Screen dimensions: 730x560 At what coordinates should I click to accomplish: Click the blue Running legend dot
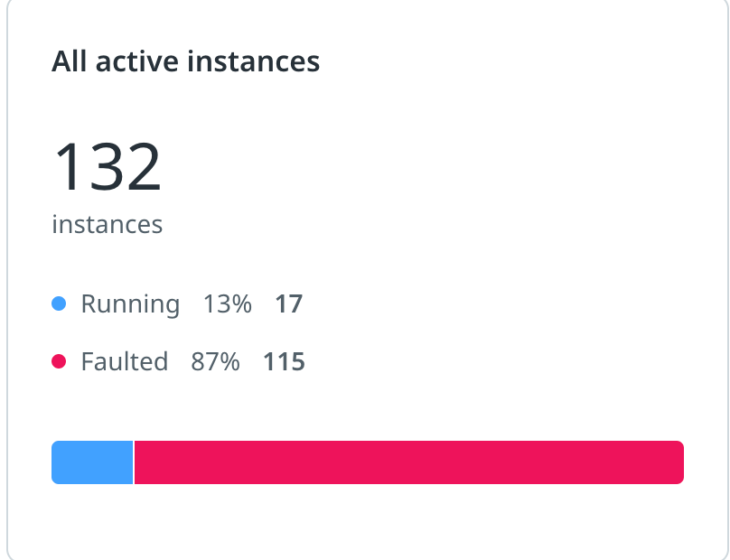click(x=59, y=303)
